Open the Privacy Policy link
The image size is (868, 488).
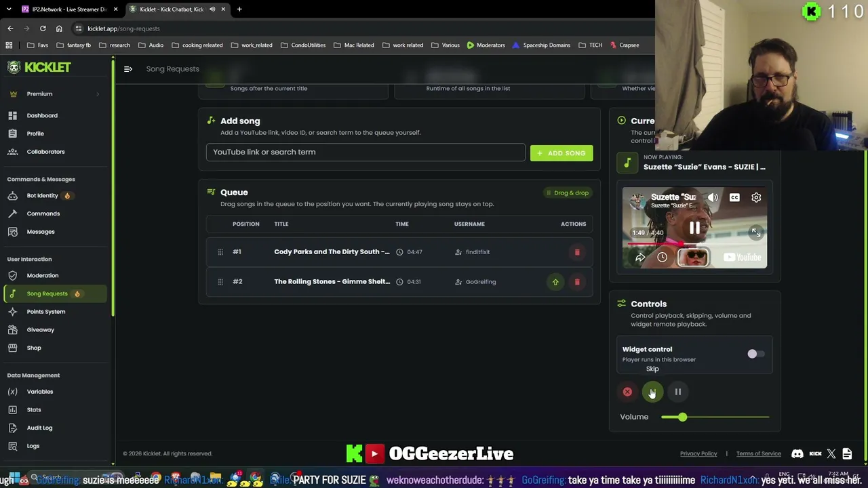[x=698, y=454]
